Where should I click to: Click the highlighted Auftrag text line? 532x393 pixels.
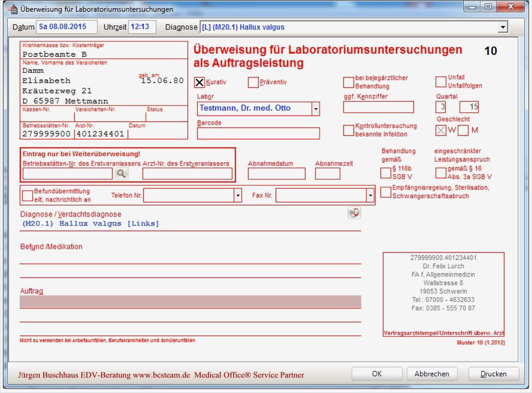190,301
